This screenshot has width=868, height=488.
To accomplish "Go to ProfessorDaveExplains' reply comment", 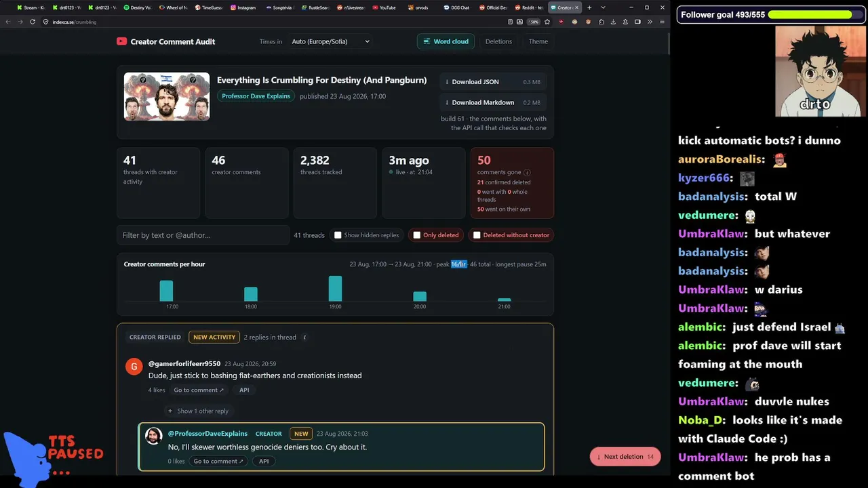I will 219,462.
